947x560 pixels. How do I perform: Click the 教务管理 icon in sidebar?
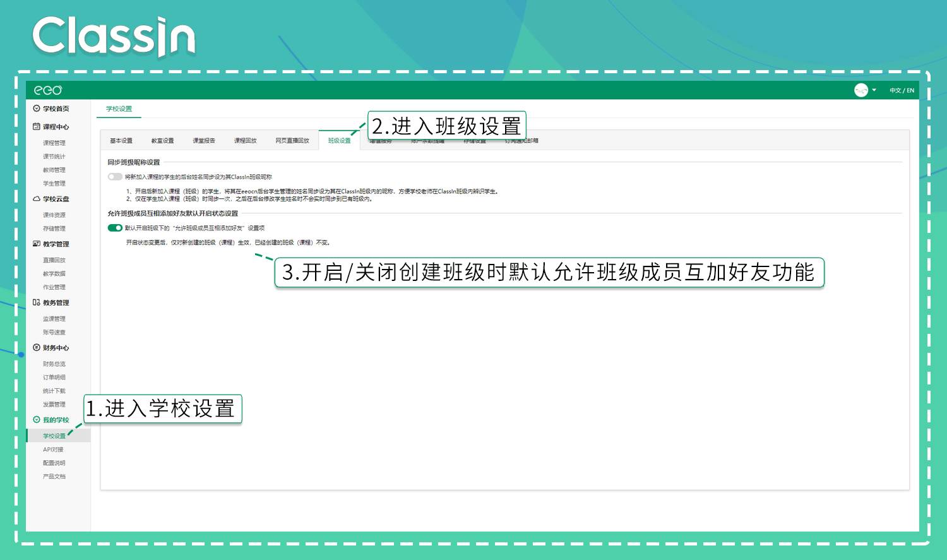coord(37,302)
